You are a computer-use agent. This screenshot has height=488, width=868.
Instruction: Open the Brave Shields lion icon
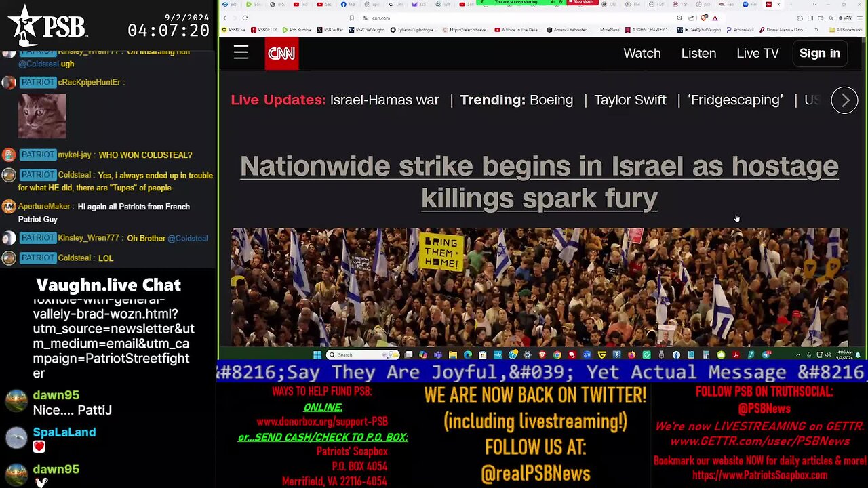pos(703,18)
